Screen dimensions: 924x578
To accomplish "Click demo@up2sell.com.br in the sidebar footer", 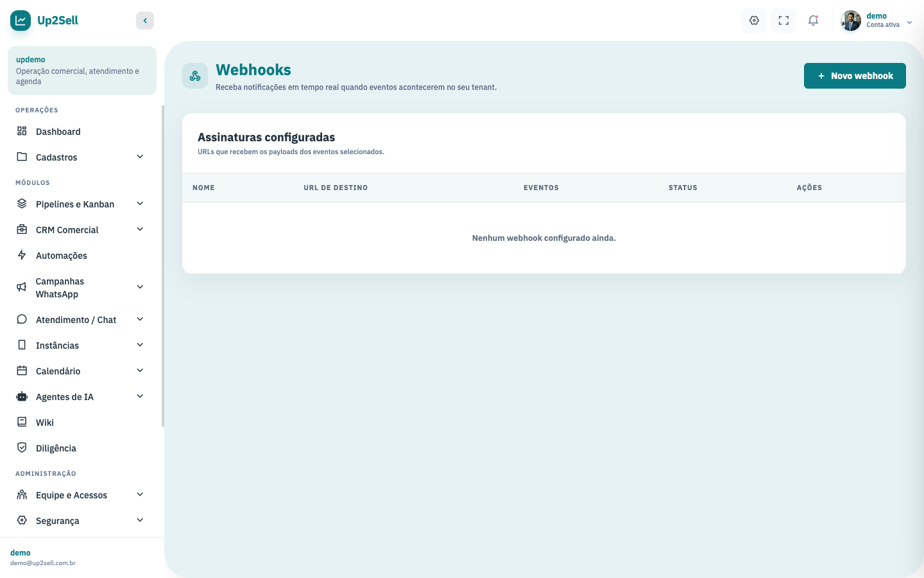I will point(43,563).
